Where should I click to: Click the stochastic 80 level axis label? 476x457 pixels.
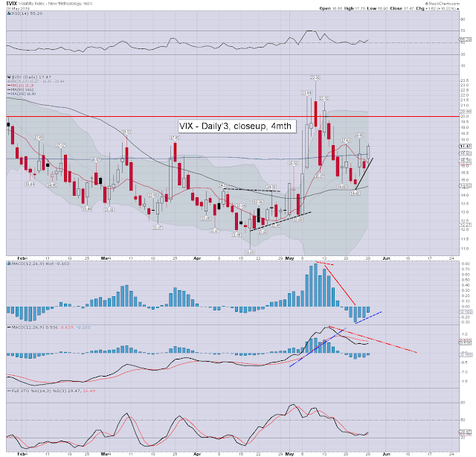point(463,403)
